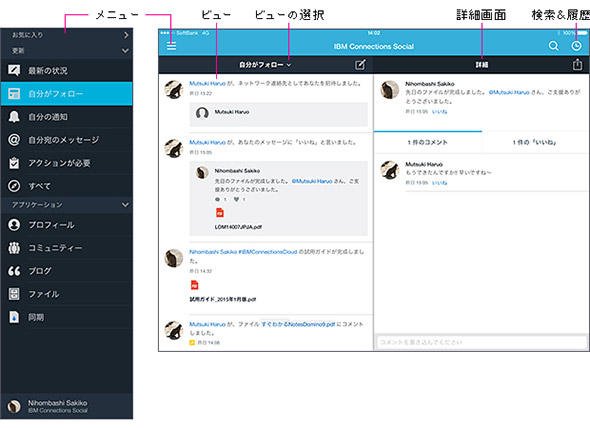Viewport: 590px width, 428px height.
Task: Open アクションが必要 menu item
Action: [x=67, y=163]
